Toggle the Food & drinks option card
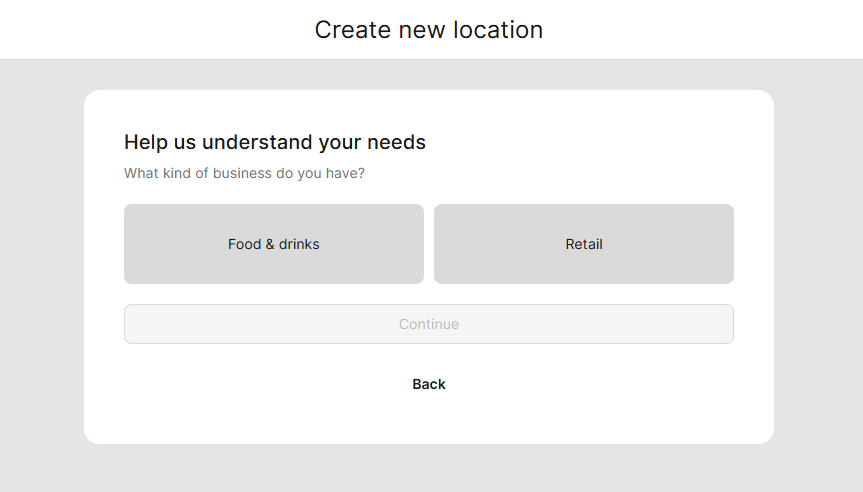Viewport: 863px width, 492px height. (x=274, y=244)
